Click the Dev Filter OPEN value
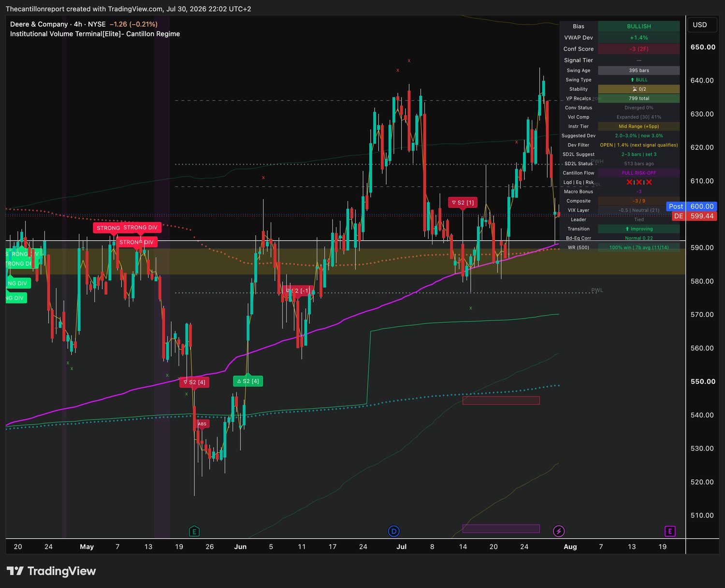 (639, 145)
